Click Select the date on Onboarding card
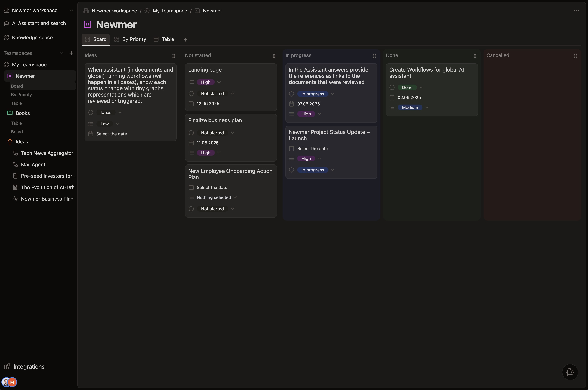 tap(212, 187)
